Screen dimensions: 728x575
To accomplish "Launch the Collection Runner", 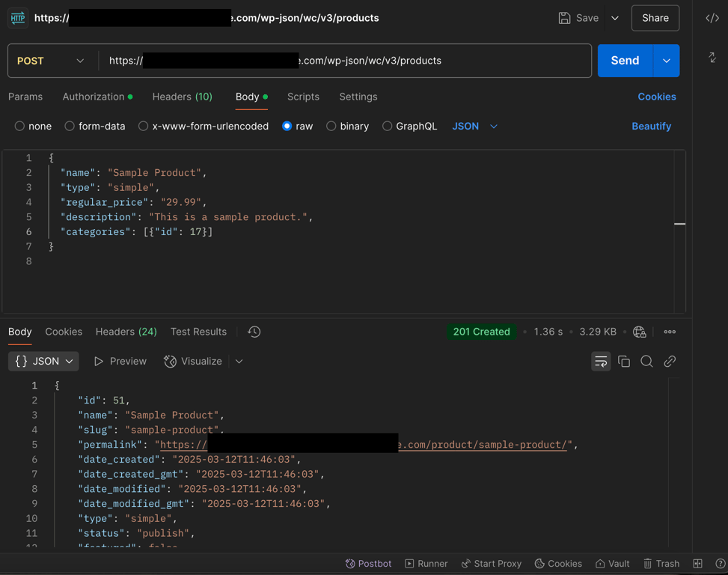I will [426, 563].
